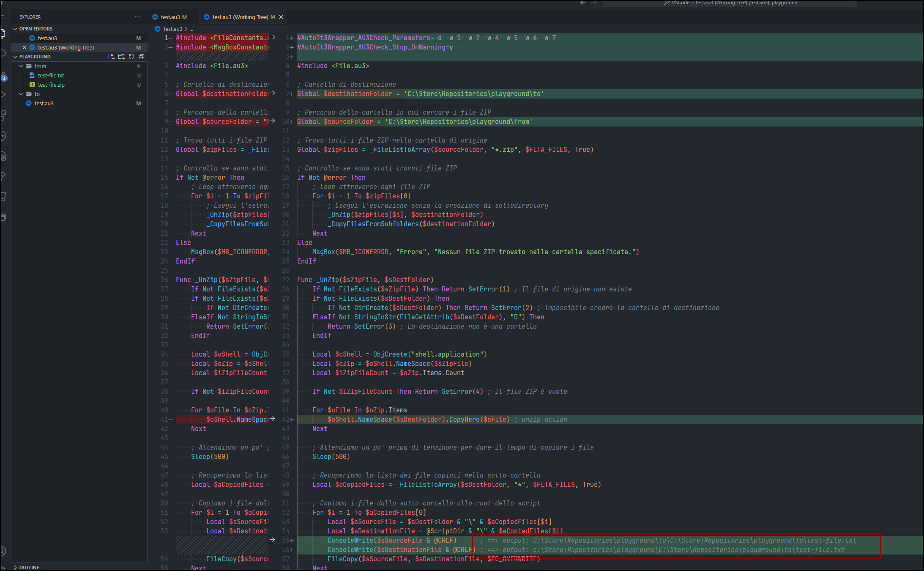This screenshot has height=571, width=924.
Task: Revert the $sourceFolder line change
Action: [273, 121]
